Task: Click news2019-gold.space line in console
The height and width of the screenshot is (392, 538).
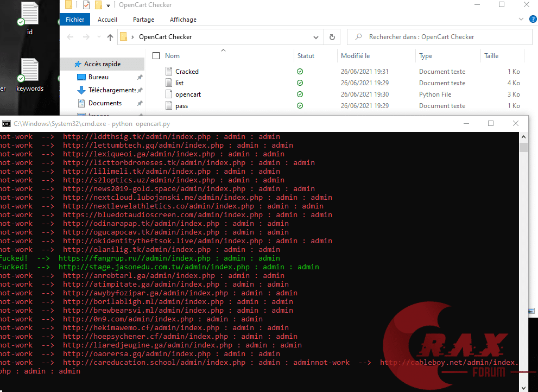Action: [157, 189]
